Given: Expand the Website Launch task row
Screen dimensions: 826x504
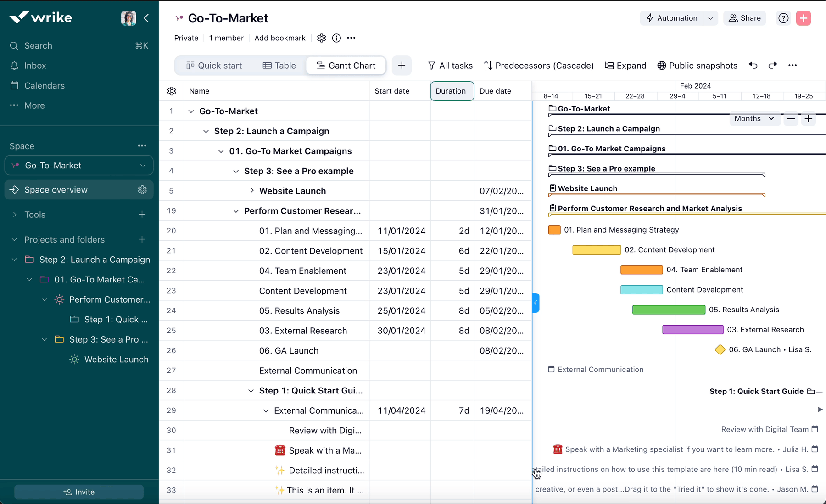Looking at the screenshot, I should (251, 191).
